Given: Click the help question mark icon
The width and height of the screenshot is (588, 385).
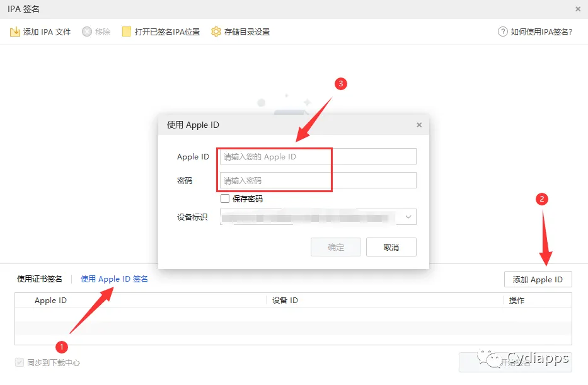Looking at the screenshot, I should pos(502,32).
